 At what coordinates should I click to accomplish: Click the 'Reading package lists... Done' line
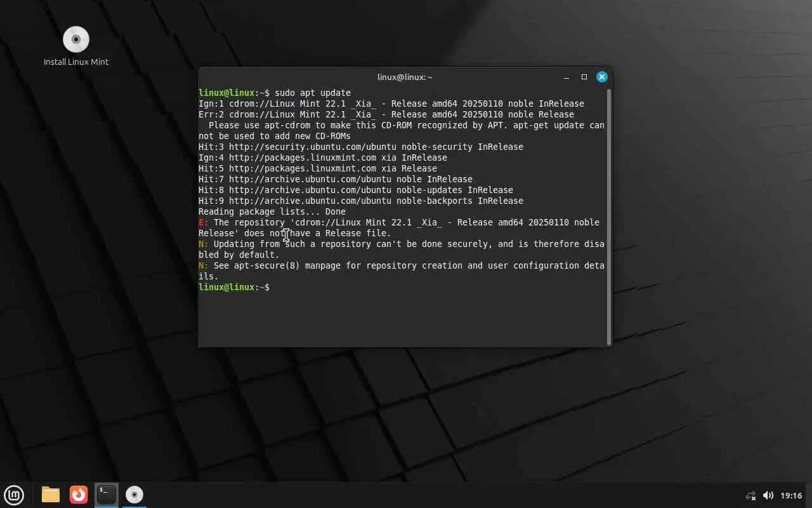pyautogui.click(x=272, y=211)
